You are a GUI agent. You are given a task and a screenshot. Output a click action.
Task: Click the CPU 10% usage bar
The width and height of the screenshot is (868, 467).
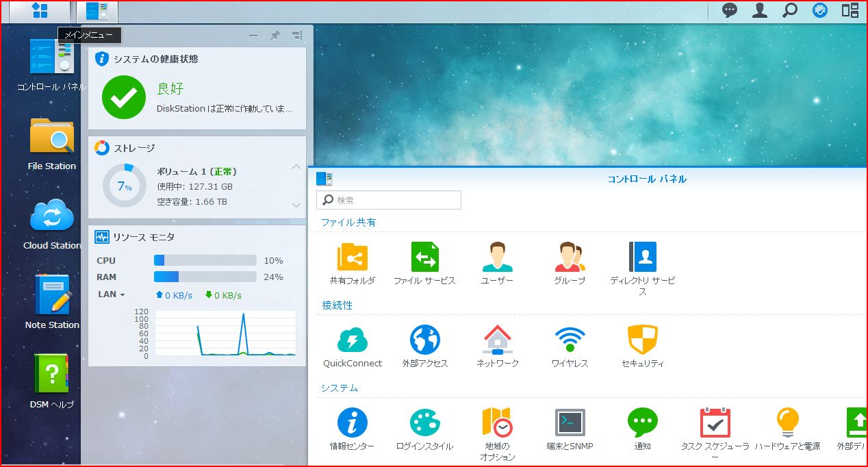[x=205, y=260]
